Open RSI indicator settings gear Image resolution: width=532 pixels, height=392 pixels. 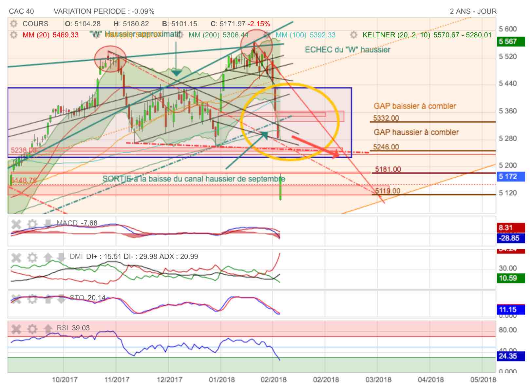tap(32, 329)
